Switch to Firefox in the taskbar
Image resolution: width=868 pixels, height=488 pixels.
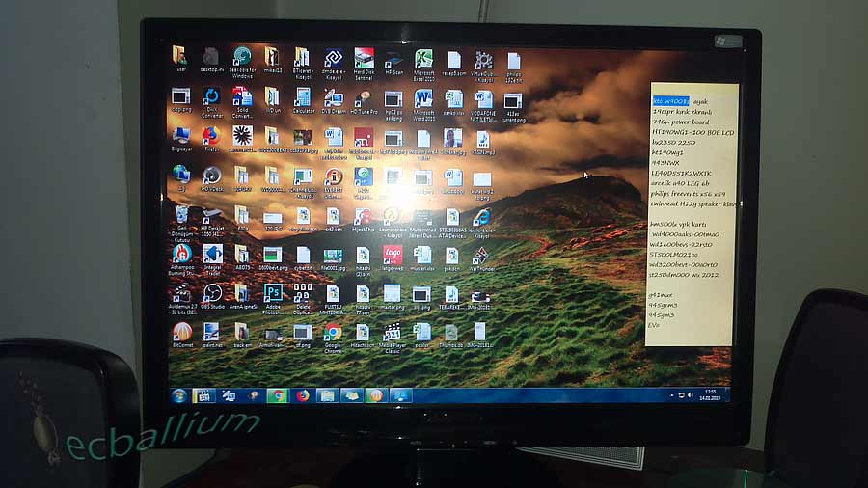(x=302, y=395)
